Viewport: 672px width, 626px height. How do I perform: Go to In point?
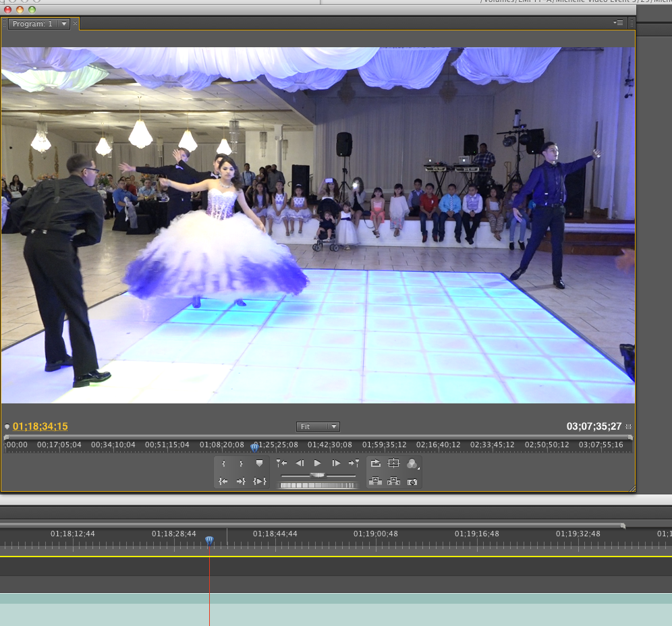pyautogui.click(x=223, y=481)
